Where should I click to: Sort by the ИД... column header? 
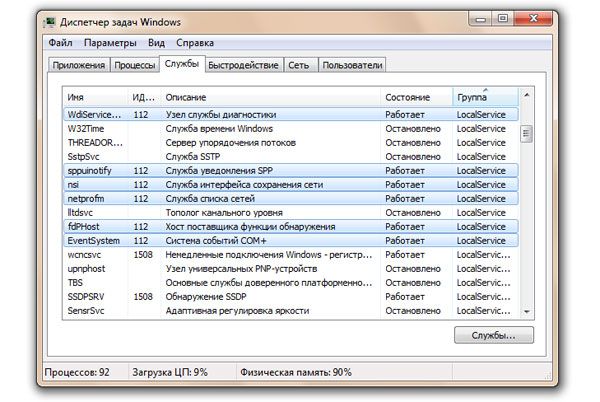144,97
